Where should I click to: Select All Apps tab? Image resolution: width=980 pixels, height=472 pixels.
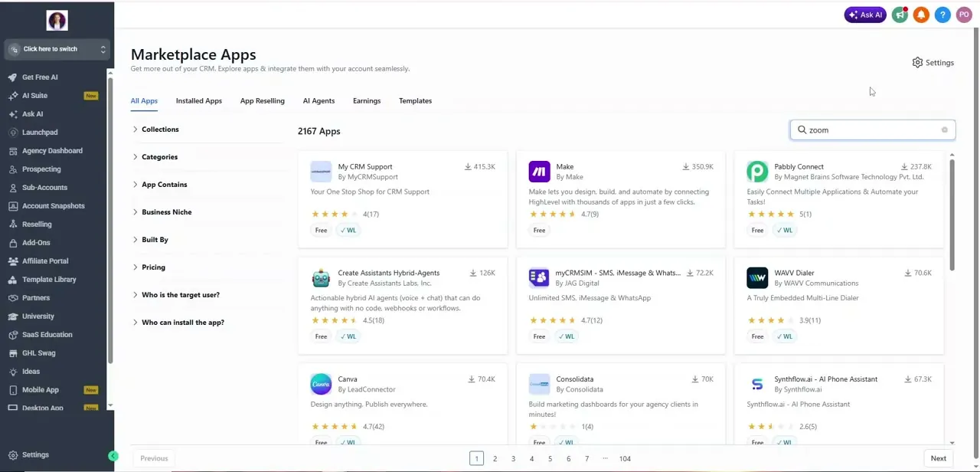(144, 101)
